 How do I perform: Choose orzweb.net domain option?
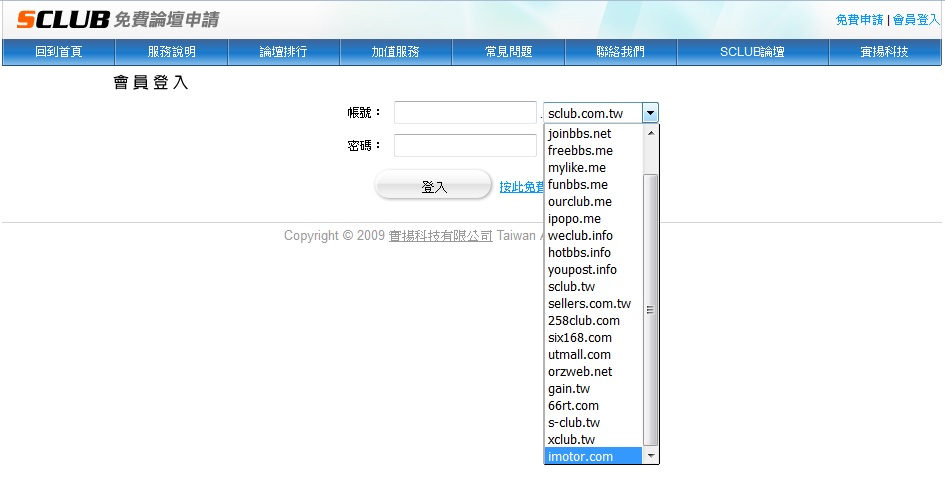coord(593,371)
